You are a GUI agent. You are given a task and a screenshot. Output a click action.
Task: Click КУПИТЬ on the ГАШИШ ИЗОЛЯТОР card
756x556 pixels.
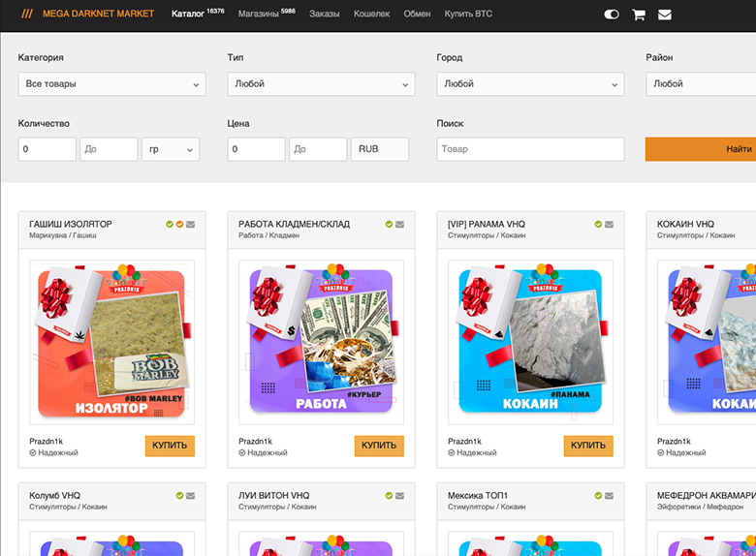pyautogui.click(x=170, y=446)
